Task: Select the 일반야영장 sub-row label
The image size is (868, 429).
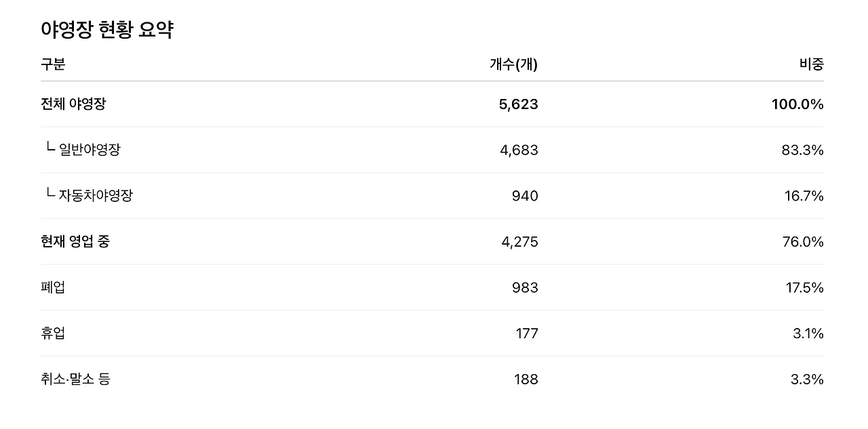Action: 90,150
